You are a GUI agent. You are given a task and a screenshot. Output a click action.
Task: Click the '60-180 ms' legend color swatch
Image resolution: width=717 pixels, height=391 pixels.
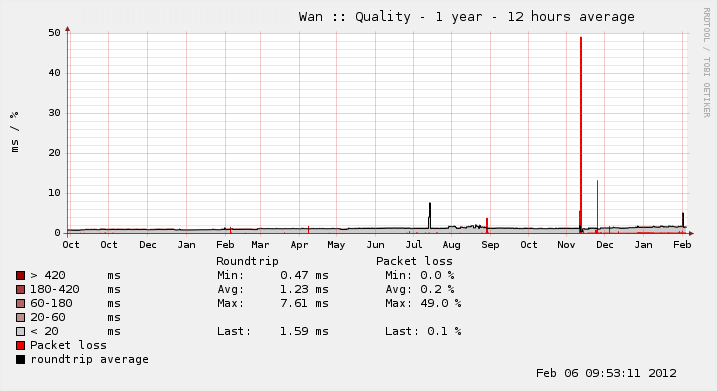[21, 303]
